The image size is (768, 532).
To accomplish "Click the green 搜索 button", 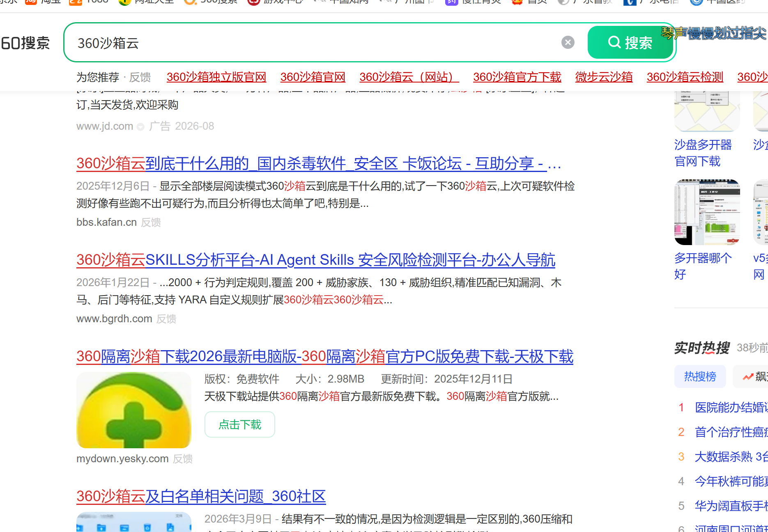I will click(630, 42).
